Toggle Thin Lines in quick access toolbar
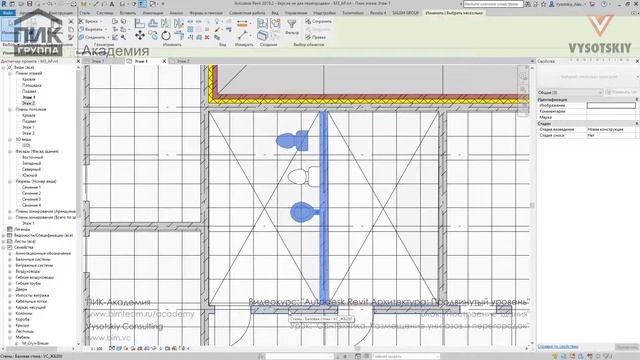The width and height of the screenshot is (640, 360). [143, 4]
